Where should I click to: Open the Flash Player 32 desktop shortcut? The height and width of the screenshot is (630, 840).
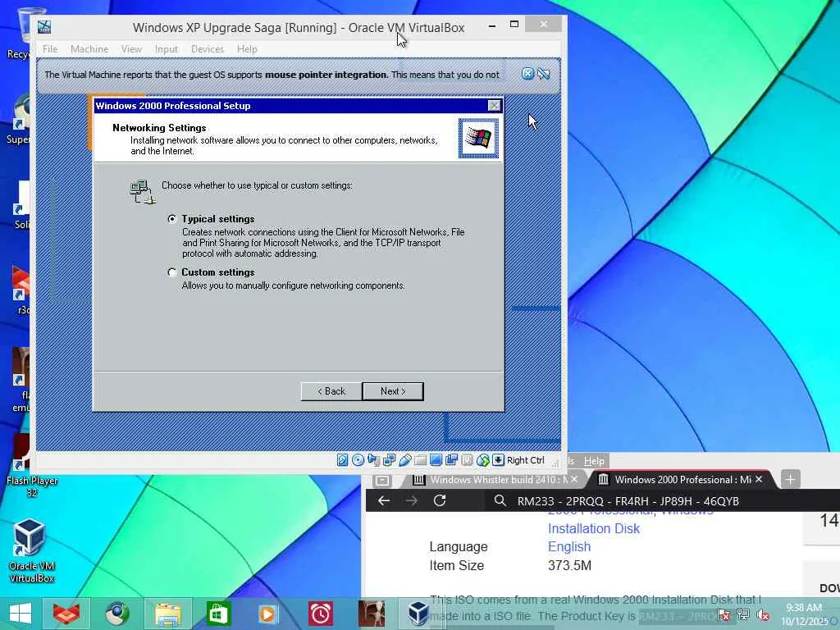(30, 465)
